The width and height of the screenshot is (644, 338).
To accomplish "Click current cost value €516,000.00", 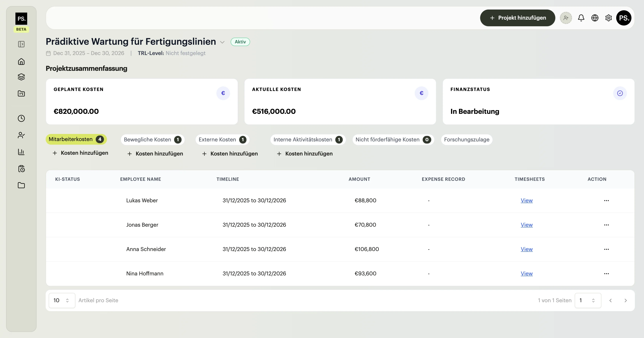I will 274,112.
